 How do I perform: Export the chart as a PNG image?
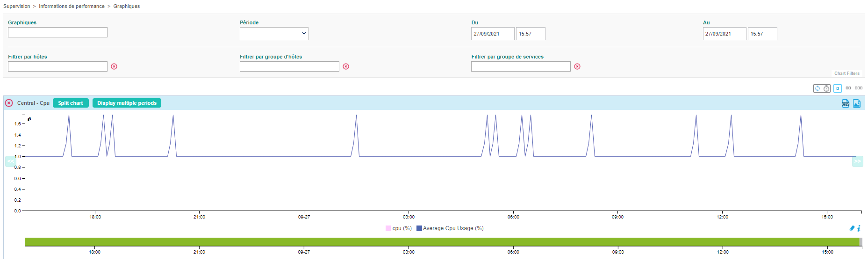(x=856, y=103)
